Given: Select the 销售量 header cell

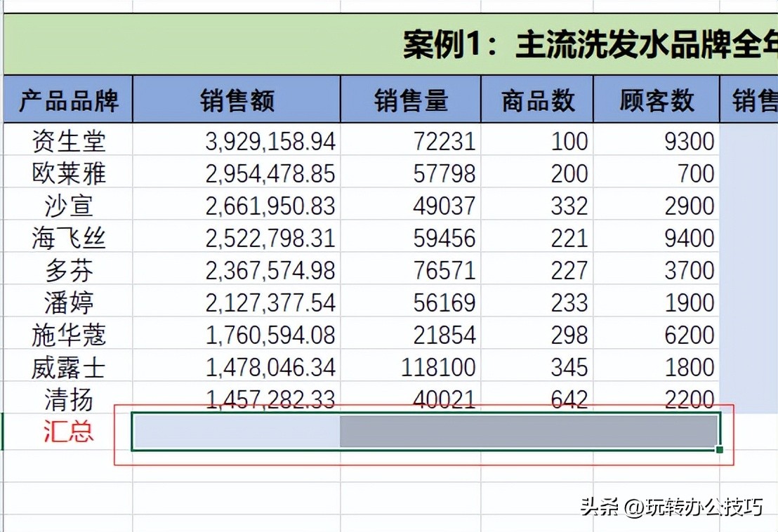Looking at the screenshot, I should [x=411, y=99].
